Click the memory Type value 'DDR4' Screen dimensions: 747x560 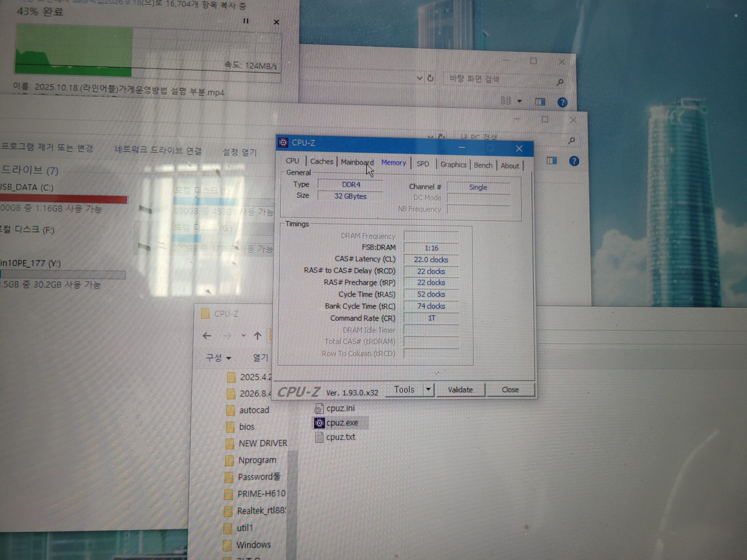pyautogui.click(x=351, y=185)
